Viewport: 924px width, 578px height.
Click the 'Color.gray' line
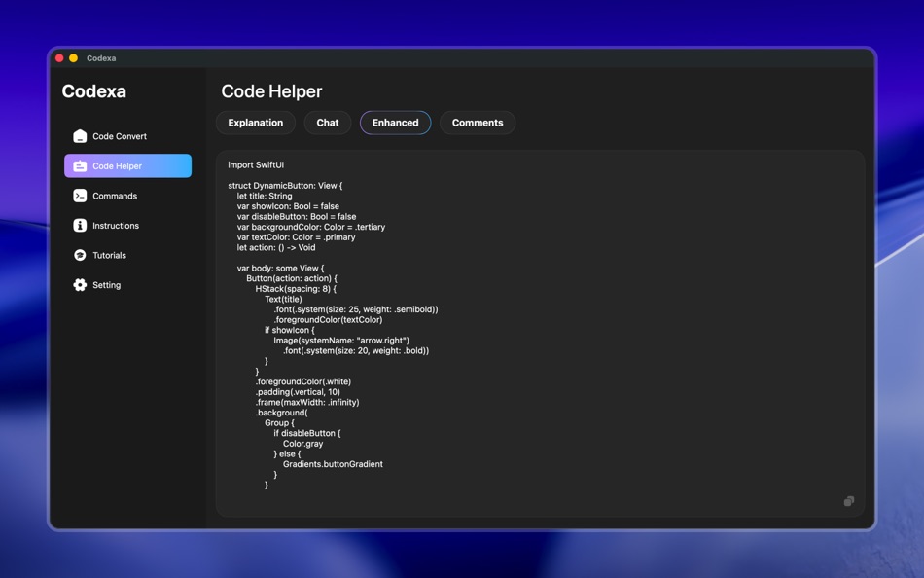coord(302,444)
